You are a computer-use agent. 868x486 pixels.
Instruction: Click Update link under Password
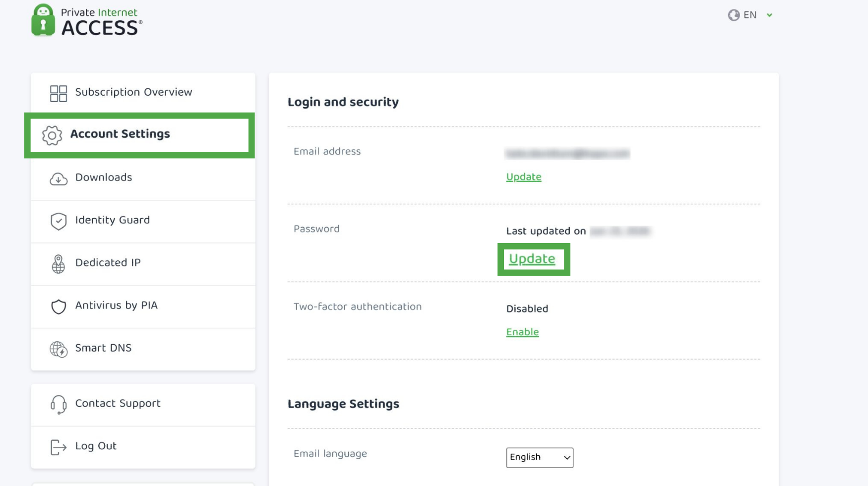click(532, 259)
